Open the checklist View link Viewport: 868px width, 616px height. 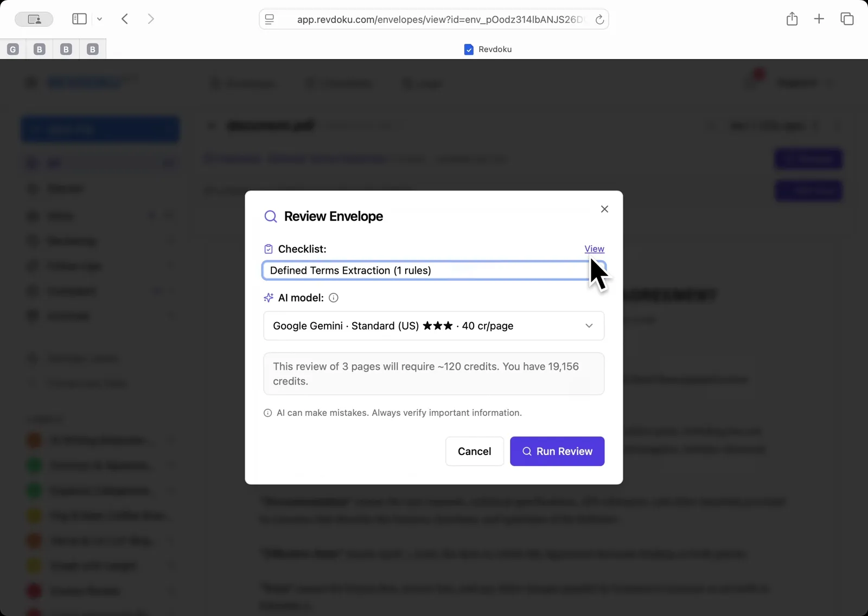coord(594,249)
